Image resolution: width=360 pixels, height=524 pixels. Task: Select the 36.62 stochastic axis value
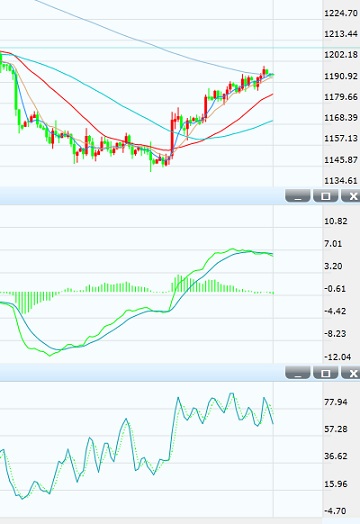[x=336, y=456]
